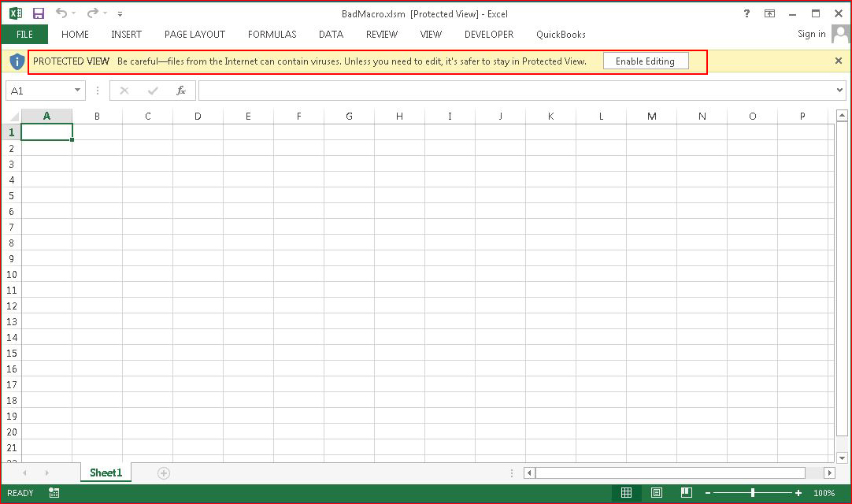The width and height of the screenshot is (852, 504).
Task: Select cell A1 in the grid
Action: click(x=46, y=132)
